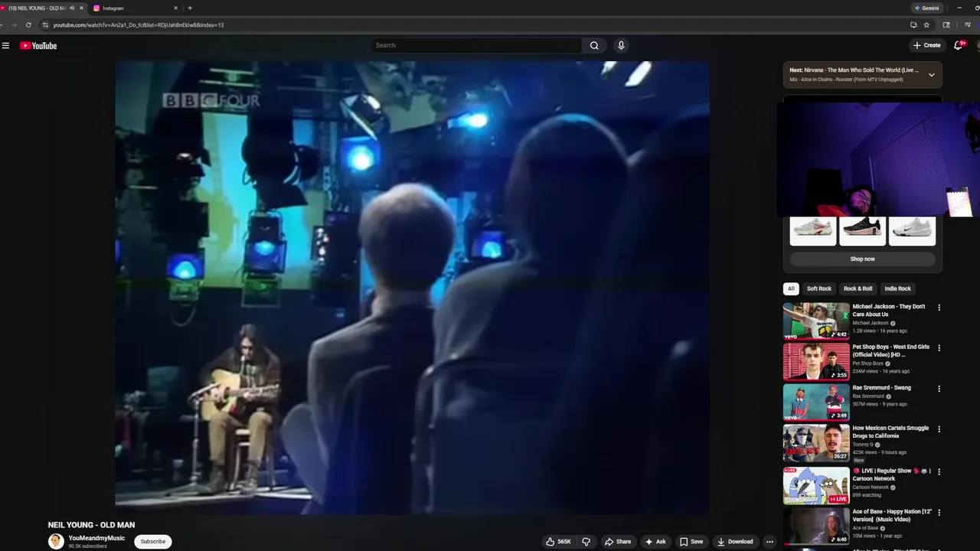Click the video player to pause
This screenshot has width=980, height=551.
point(412,287)
